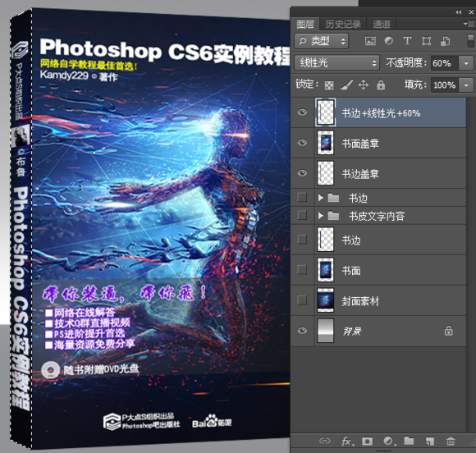Image resolution: width=476 pixels, height=453 pixels.
Task: Collapse the panel with the double arrows
Action: pyautogui.click(x=459, y=12)
